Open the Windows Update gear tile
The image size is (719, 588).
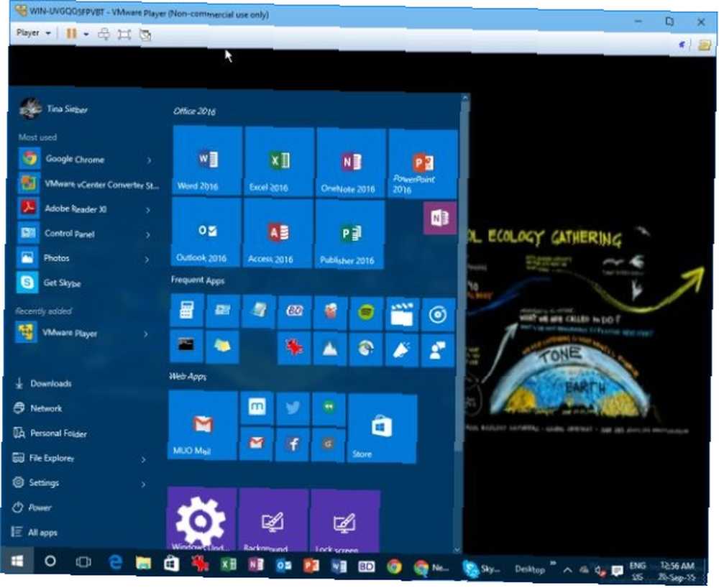(x=202, y=519)
